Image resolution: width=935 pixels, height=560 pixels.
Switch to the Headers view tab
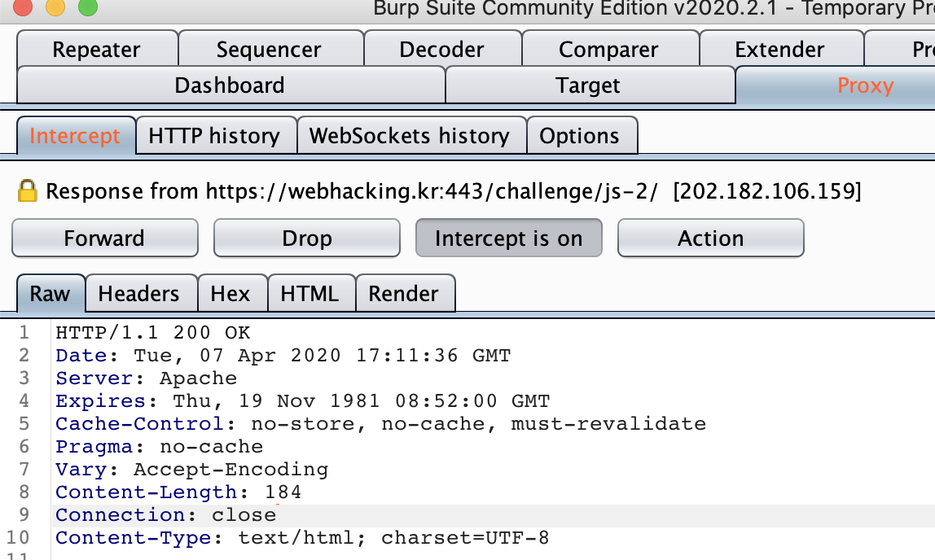(142, 293)
